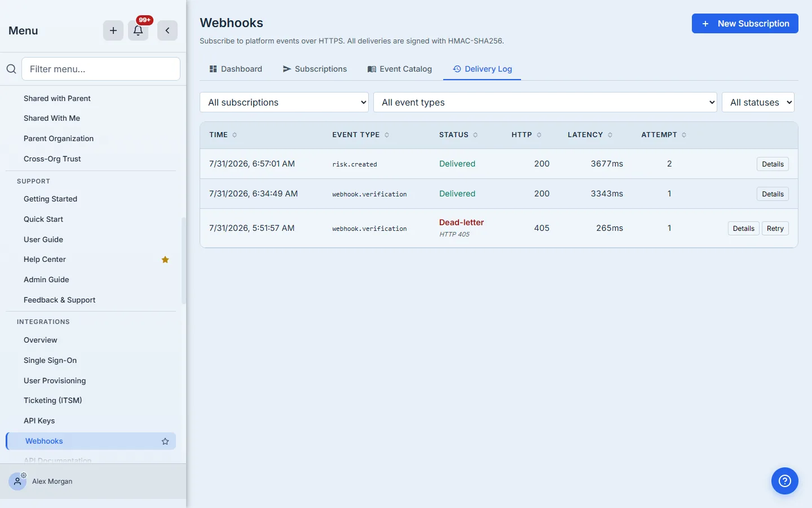Open the help question mark floating button
Viewport: 812px width, 508px height.
[785, 481]
